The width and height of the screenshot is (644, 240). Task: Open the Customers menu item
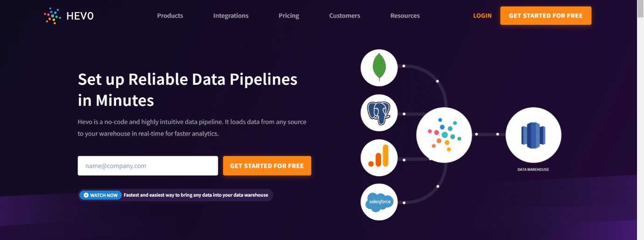345,16
